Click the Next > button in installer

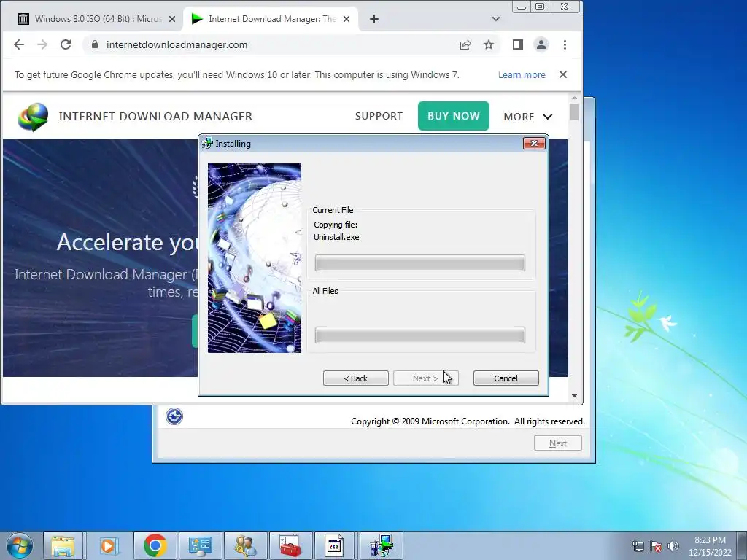click(425, 378)
